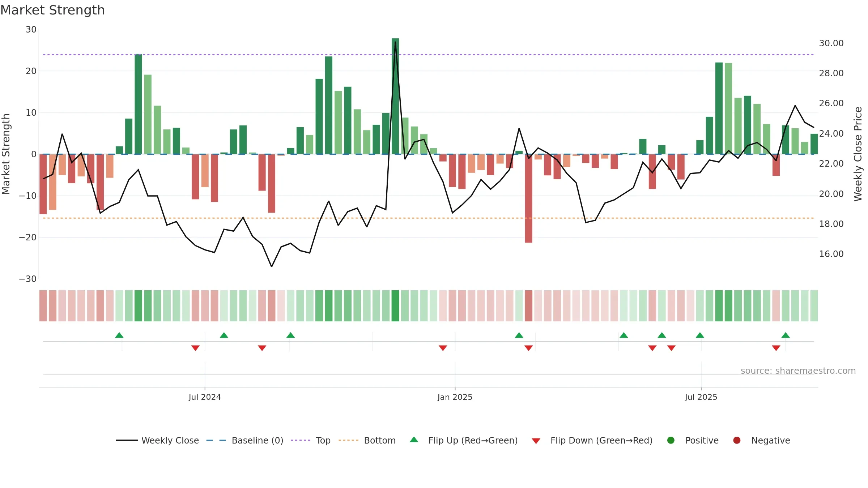Click the darkest green heatmap cell
The height and width of the screenshot is (488, 868).
(395, 306)
